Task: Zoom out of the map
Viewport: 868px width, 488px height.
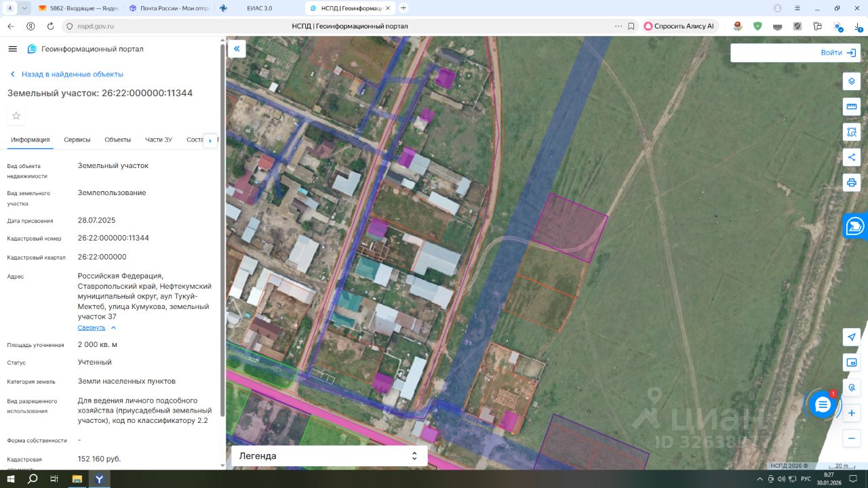Action: (852, 439)
